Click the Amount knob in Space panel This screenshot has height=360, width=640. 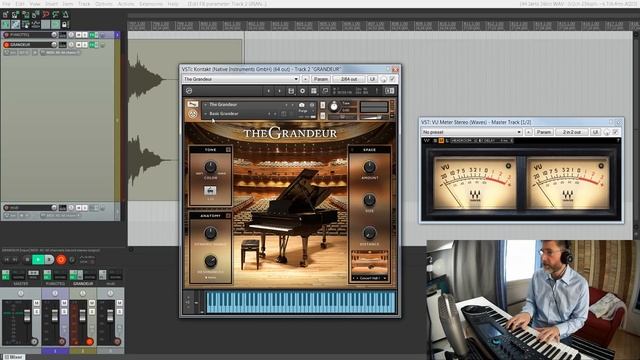(369, 167)
